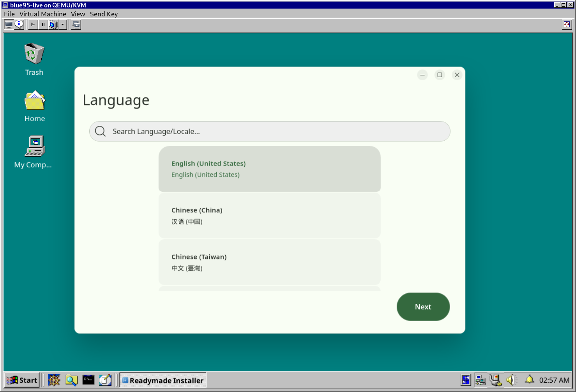Open the Send Key menu
Image resolution: width=576 pixels, height=392 pixels.
tap(104, 14)
